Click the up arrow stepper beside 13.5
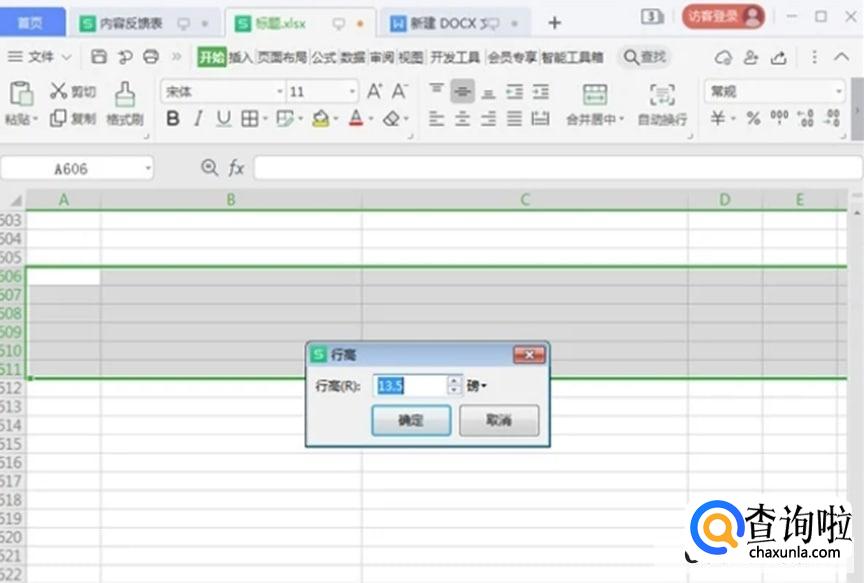 click(455, 382)
